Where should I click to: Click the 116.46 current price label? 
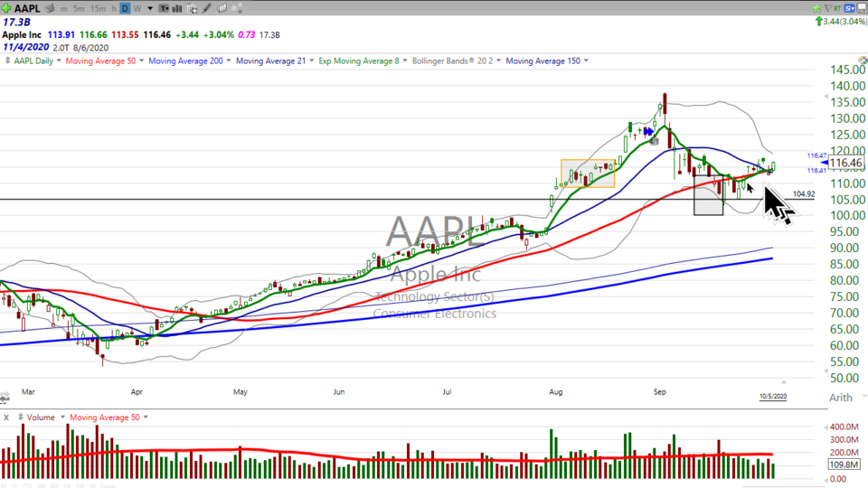click(x=846, y=163)
